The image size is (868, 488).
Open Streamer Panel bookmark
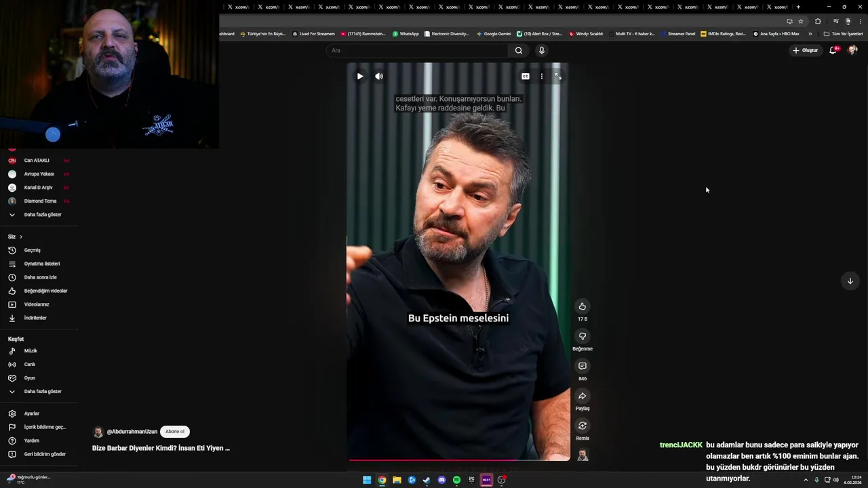(679, 34)
